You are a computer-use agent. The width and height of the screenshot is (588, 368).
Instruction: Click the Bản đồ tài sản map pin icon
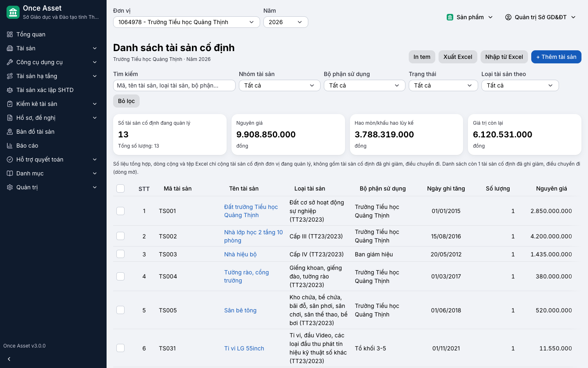(x=10, y=132)
